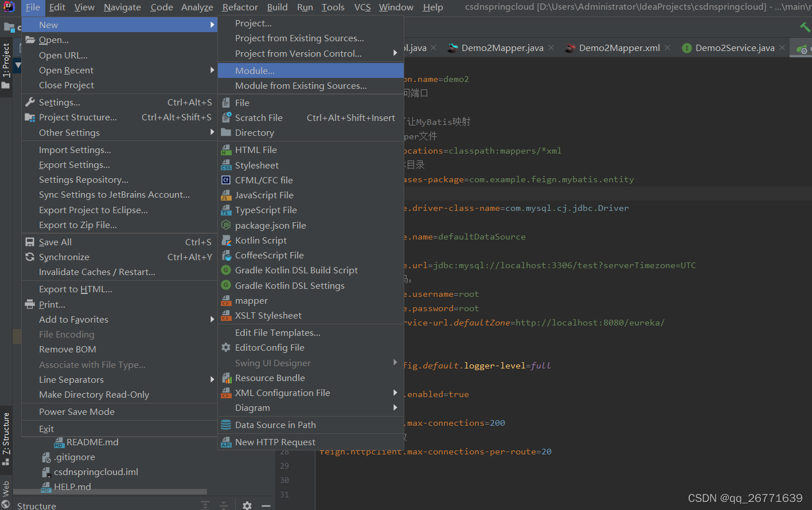
Task: Click the JavaScript File icon
Action: coord(226,195)
